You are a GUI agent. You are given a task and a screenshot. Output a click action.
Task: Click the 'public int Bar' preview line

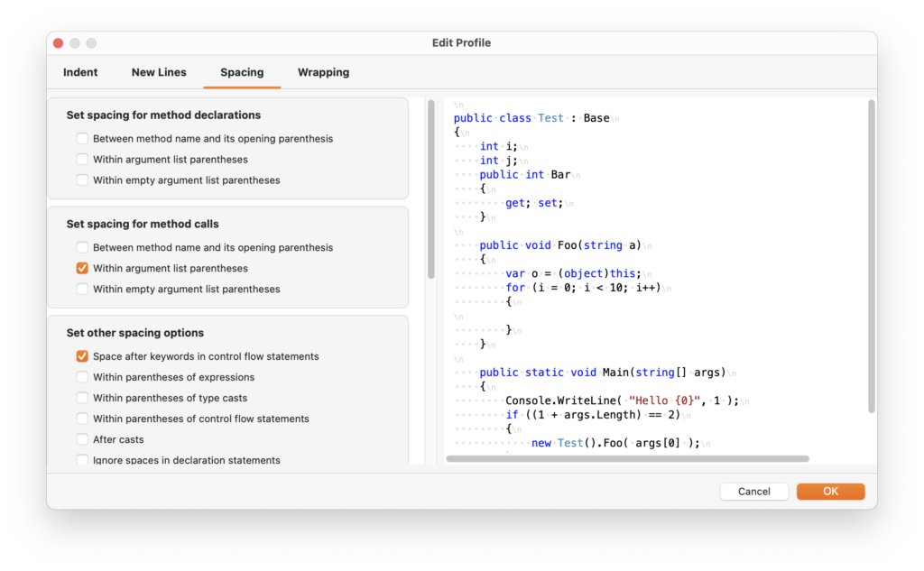click(524, 174)
